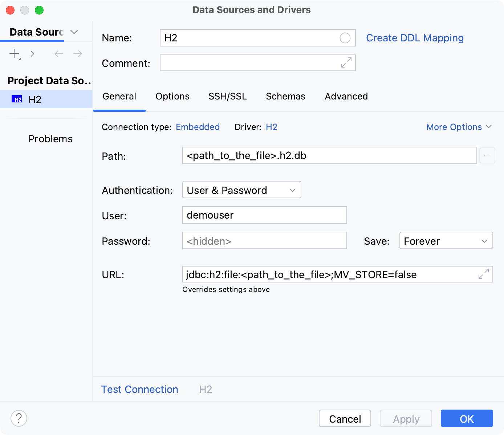
Task: Expand the Comment field editor icon
Action: coord(346,63)
